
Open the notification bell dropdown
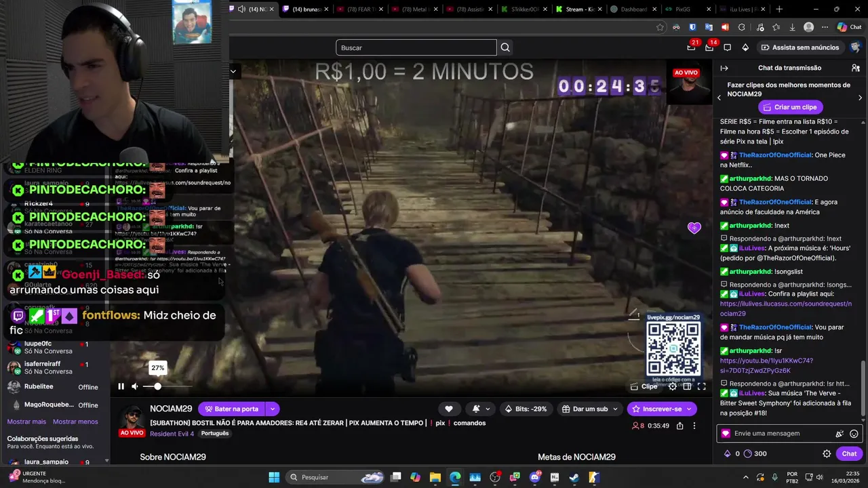481,409
